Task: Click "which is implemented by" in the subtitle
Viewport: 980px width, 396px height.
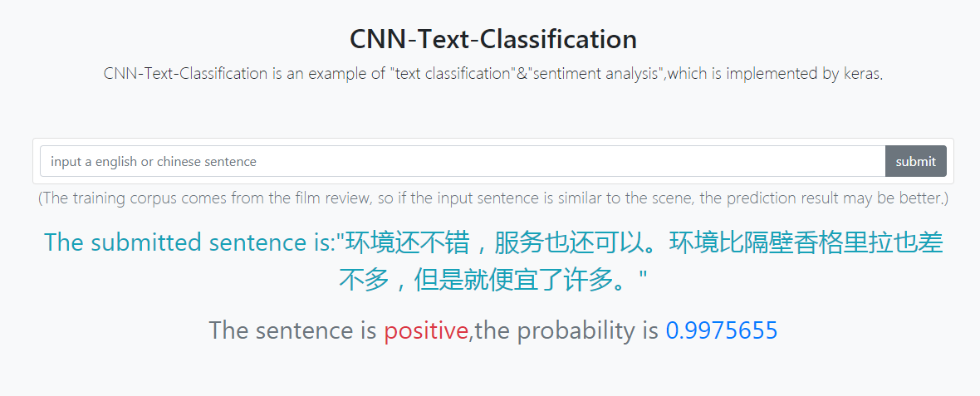Action: coord(749,74)
